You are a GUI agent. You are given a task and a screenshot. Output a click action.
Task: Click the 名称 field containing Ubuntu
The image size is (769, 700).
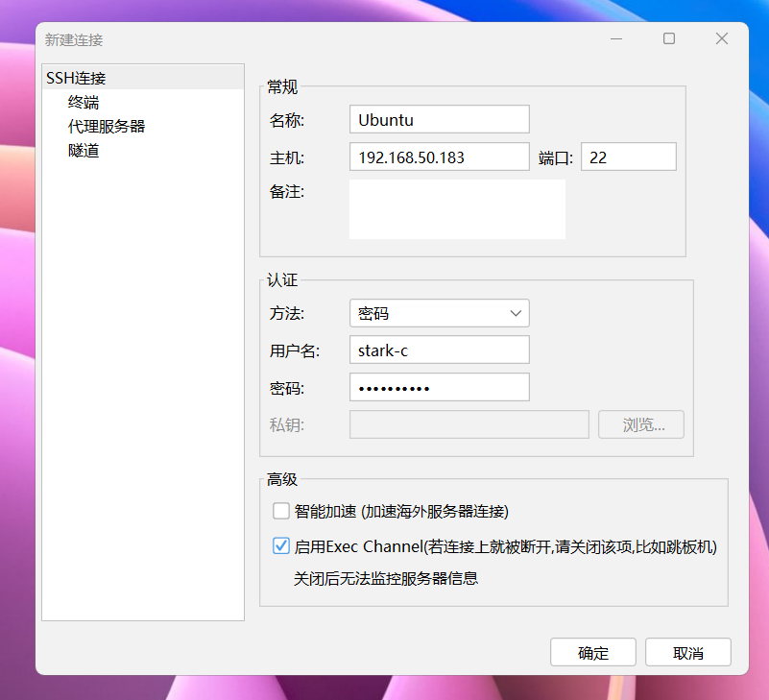pyautogui.click(x=440, y=119)
